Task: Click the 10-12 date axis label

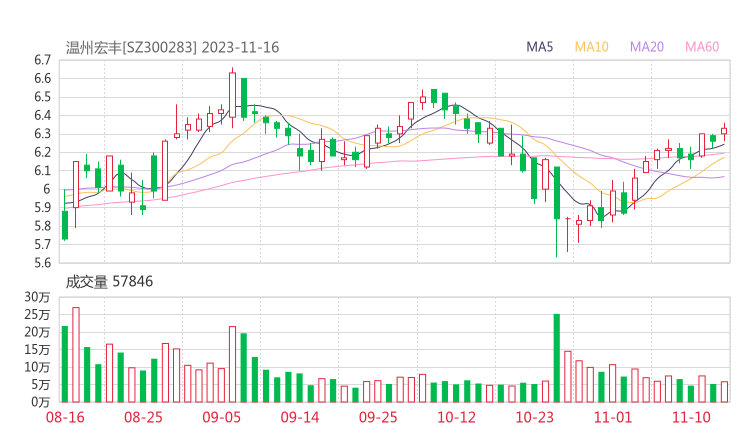Action: [456, 417]
